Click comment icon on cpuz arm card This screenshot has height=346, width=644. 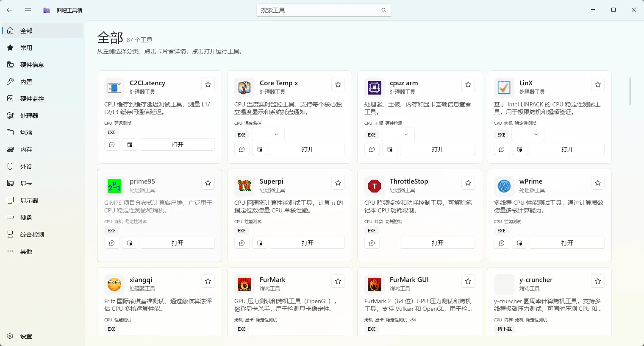tap(372, 149)
